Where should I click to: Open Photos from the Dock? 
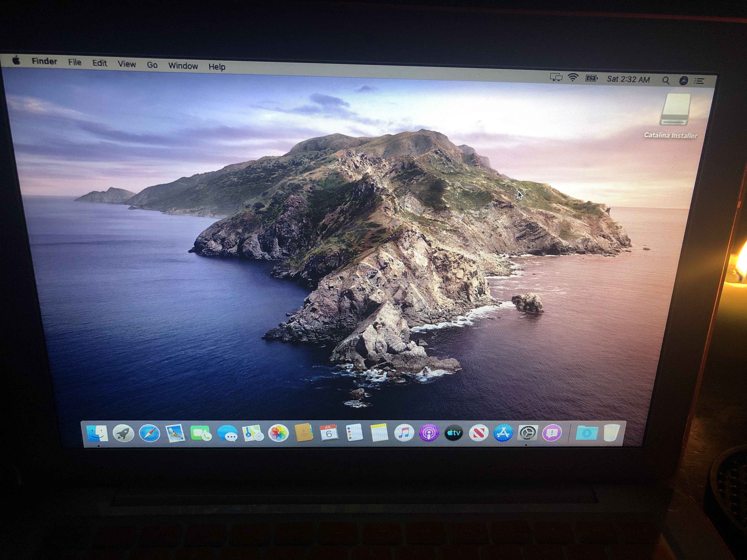tap(278, 433)
